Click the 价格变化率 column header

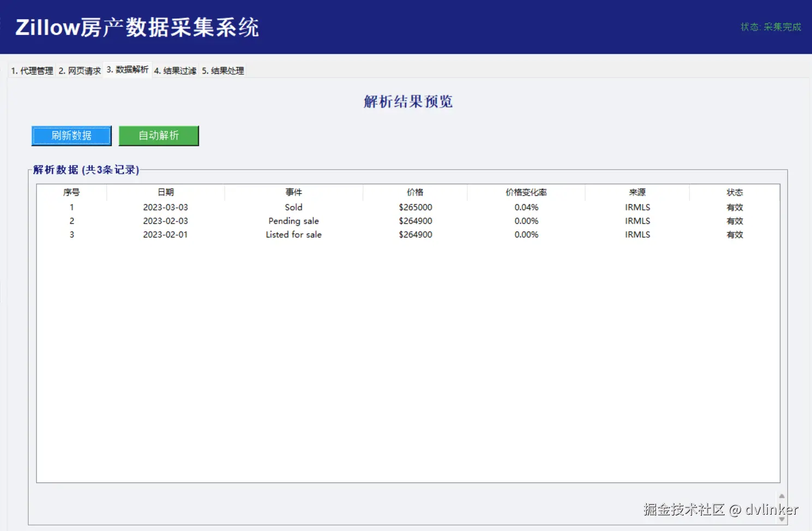point(526,192)
